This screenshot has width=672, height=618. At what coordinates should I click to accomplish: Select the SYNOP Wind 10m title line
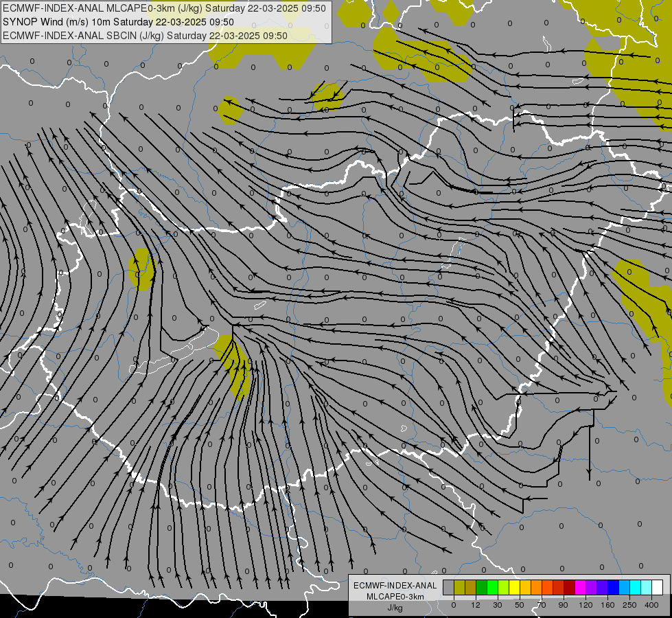point(118,22)
